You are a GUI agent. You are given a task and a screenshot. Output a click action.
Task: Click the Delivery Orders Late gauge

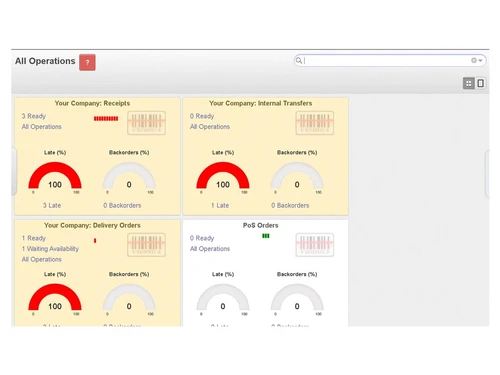55,299
